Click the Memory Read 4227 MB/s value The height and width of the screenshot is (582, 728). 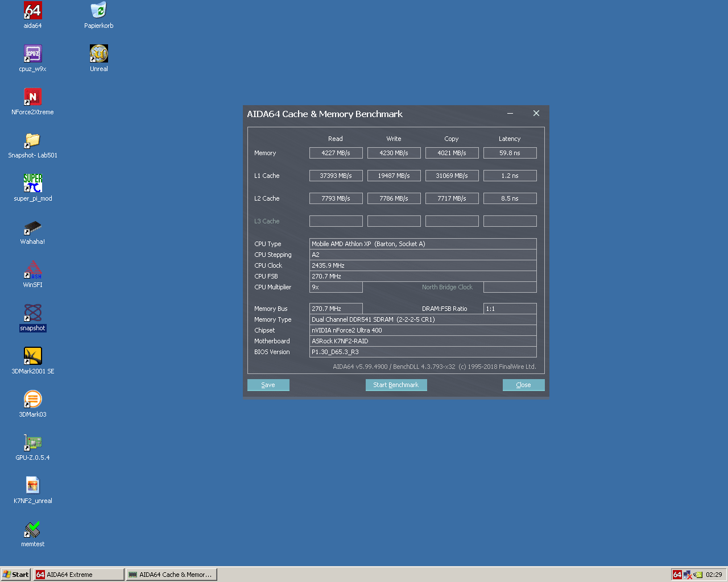coord(336,153)
